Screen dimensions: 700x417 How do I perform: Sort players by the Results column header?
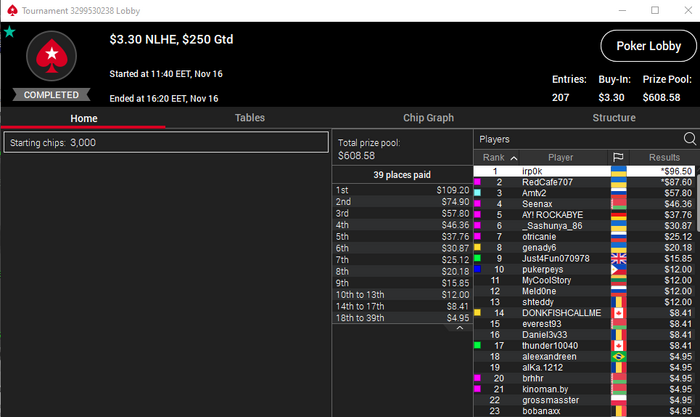(664, 157)
